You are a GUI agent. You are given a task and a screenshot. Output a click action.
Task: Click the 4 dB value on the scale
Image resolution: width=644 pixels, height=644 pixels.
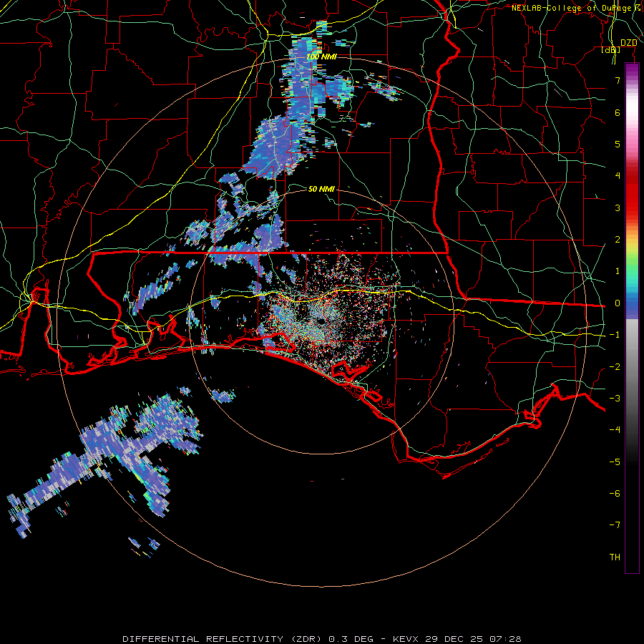618,176
